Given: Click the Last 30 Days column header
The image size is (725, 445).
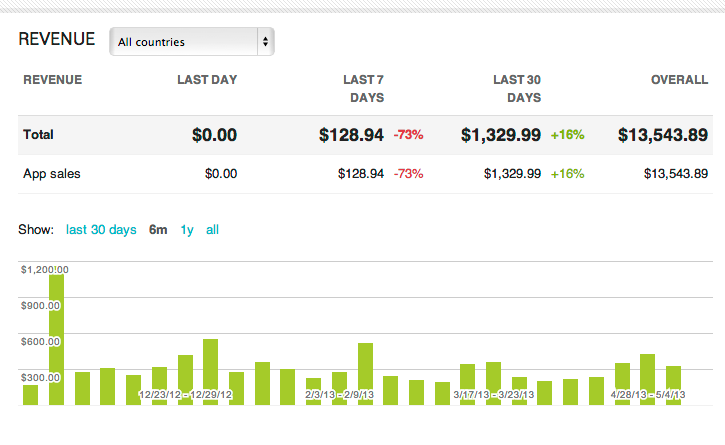Looking at the screenshot, I should (x=517, y=88).
